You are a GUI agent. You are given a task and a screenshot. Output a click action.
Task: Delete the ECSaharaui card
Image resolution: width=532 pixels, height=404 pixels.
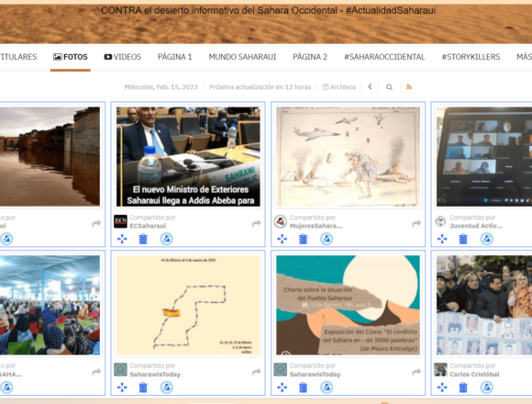coord(143,239)
